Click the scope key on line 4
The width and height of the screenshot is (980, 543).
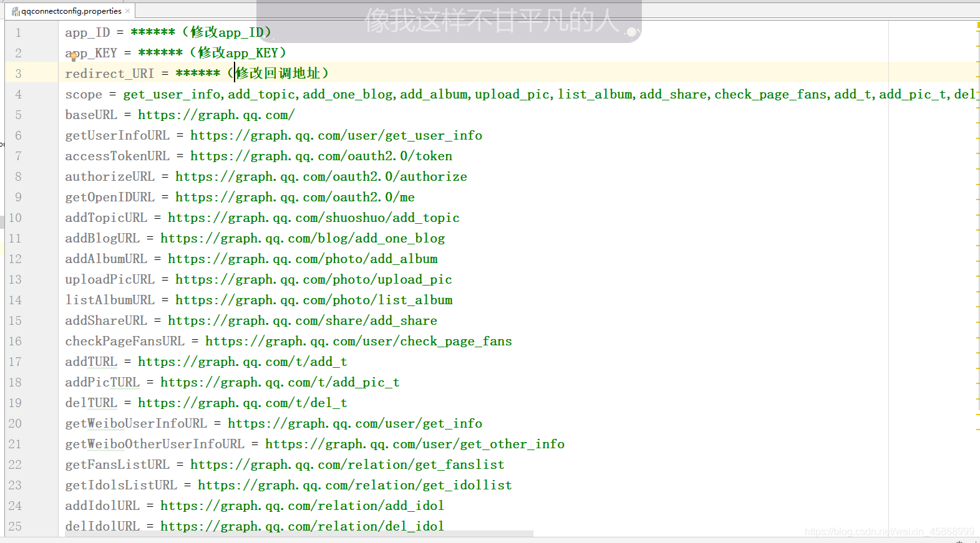84,94
